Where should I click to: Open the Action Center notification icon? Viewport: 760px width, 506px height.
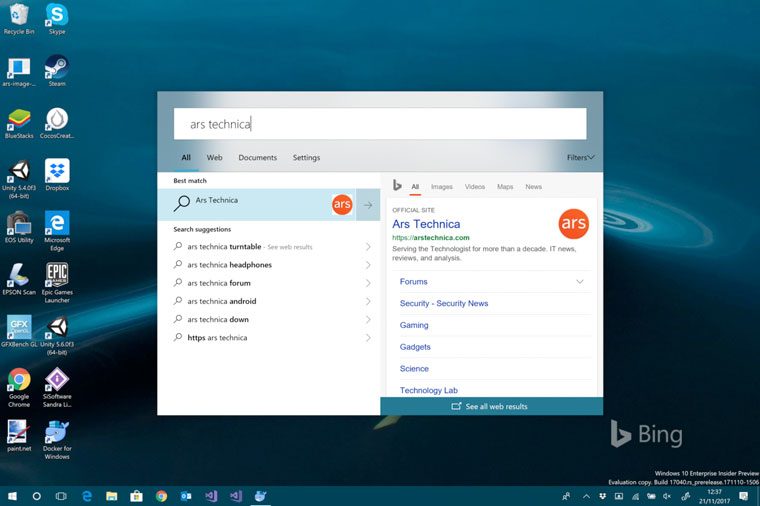(x=744, y=496)
